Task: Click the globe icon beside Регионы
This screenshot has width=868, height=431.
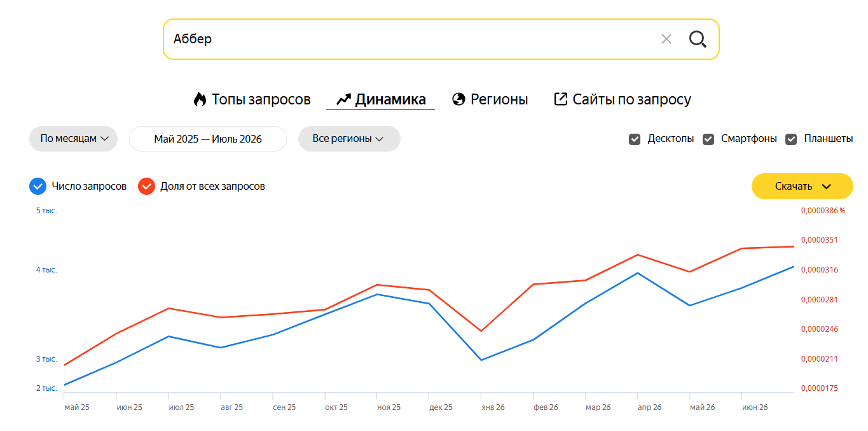Action: pyautogui.click(x=458, y=99)
